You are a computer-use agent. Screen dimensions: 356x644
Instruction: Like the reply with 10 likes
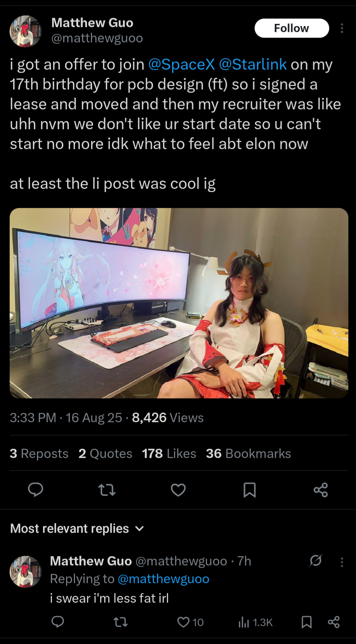point(190,622)
